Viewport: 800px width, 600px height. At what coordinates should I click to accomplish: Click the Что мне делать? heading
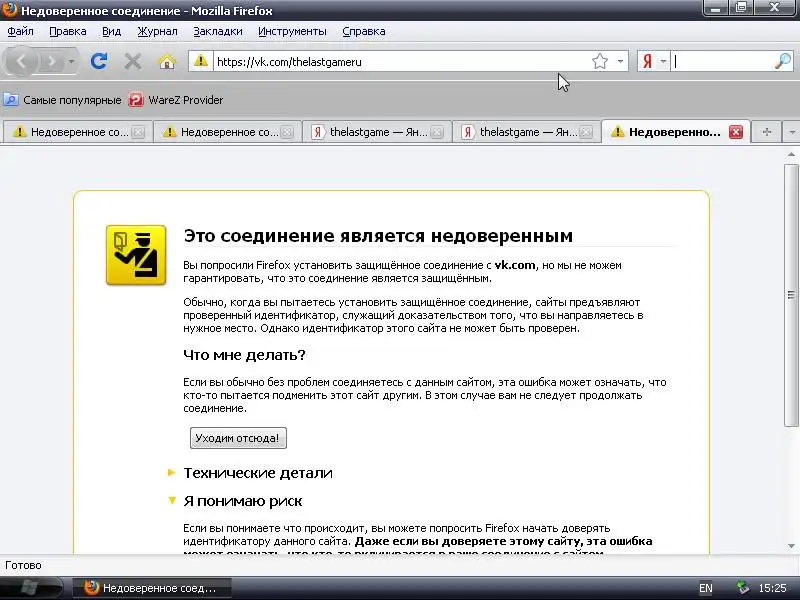pyautogui.click(x=244, y=355)
